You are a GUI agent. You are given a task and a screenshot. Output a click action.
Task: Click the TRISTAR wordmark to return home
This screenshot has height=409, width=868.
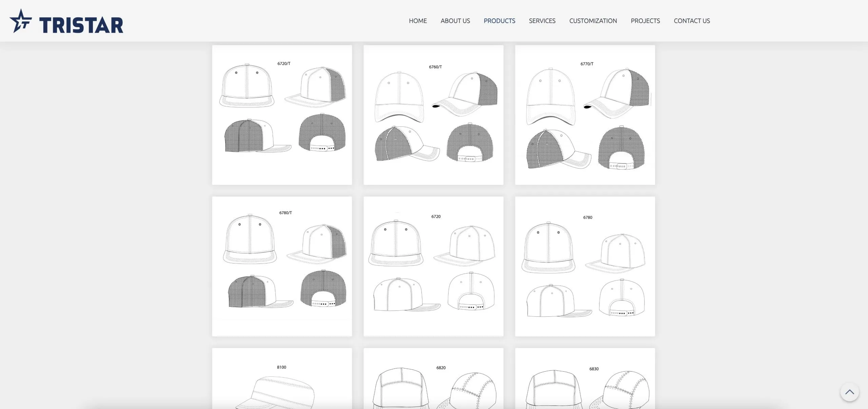click(x=82, y=23)
